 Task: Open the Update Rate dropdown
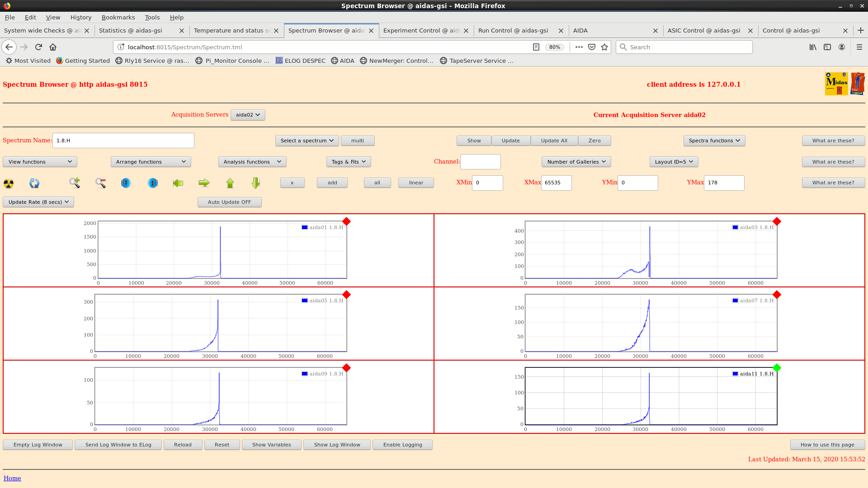coord(38,202)
